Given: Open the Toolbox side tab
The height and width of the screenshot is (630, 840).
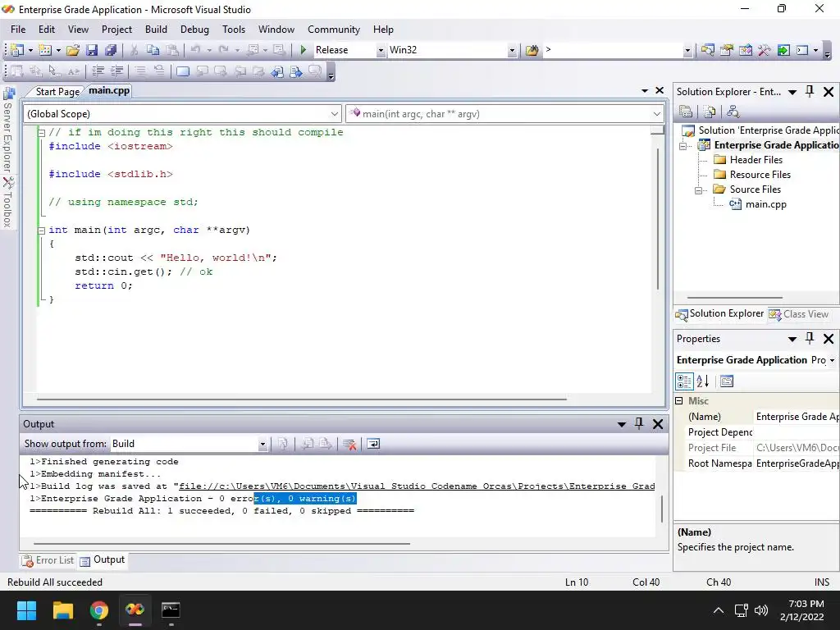Looking at the screenshot, I should (8, 203).
